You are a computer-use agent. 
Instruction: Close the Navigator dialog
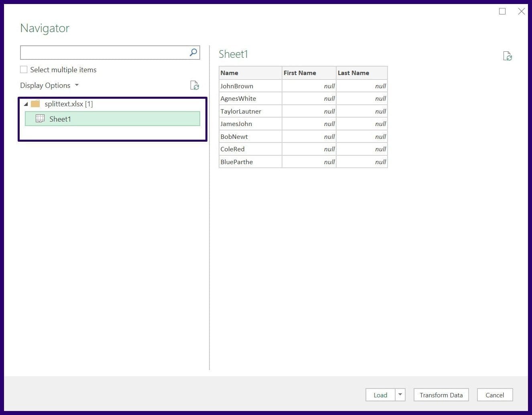coord(521,11)
